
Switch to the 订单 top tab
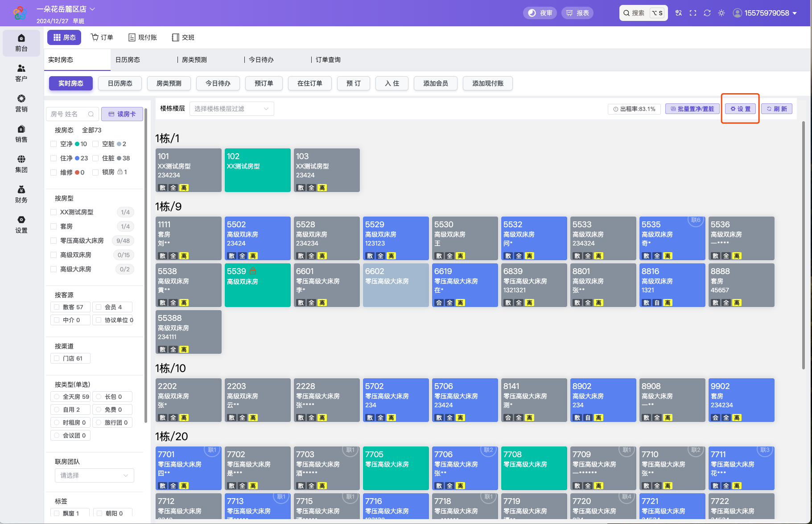click(102, 37)
